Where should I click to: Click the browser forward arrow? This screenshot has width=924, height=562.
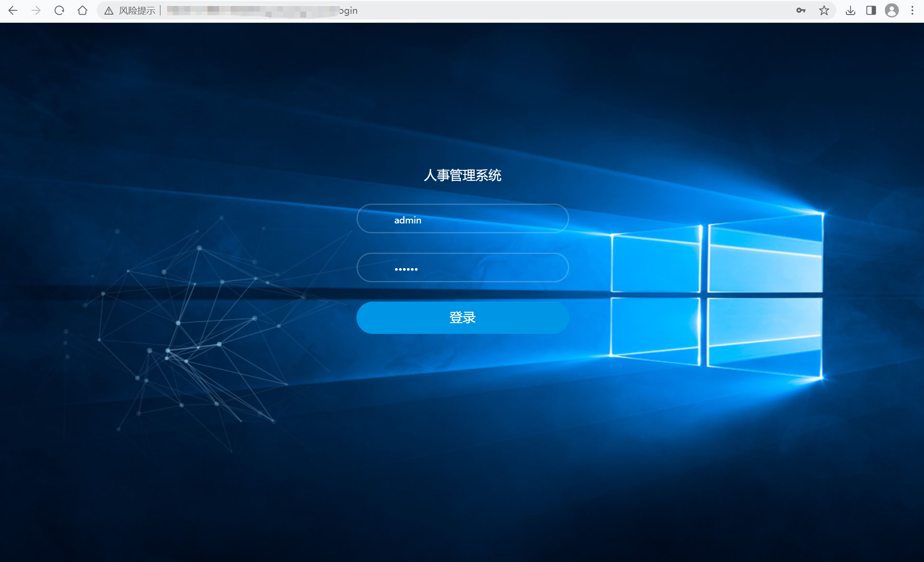(x=36, y=10)
